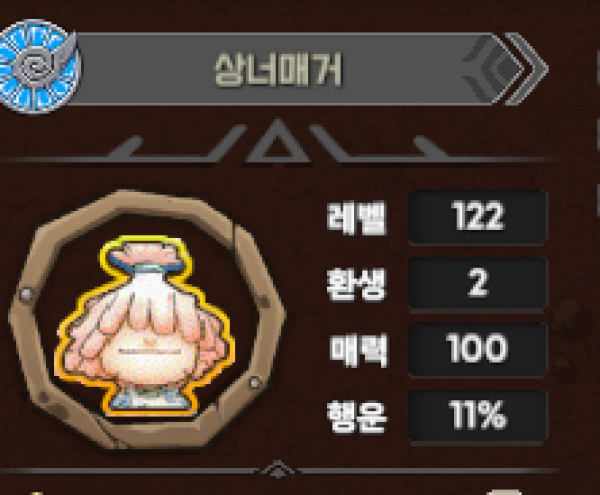The height and width of the screenshot is (495, 600).
Task: Click the double chevron arrow on name banner
Action: pos(527,69)
